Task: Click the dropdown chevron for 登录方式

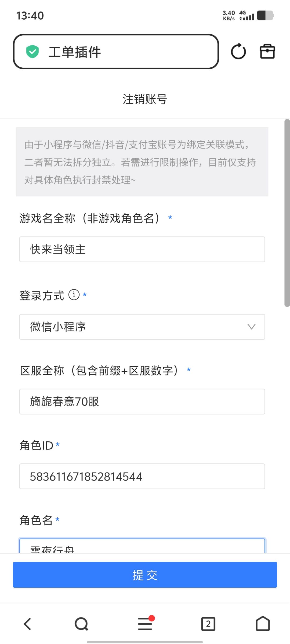Action: point(251,327)
